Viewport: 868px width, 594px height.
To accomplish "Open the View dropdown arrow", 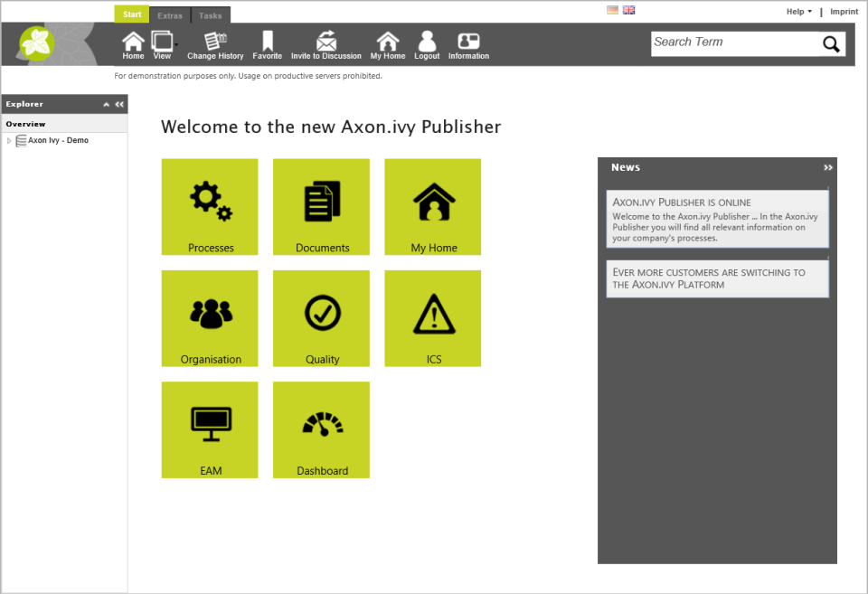I will click(176, 44).
